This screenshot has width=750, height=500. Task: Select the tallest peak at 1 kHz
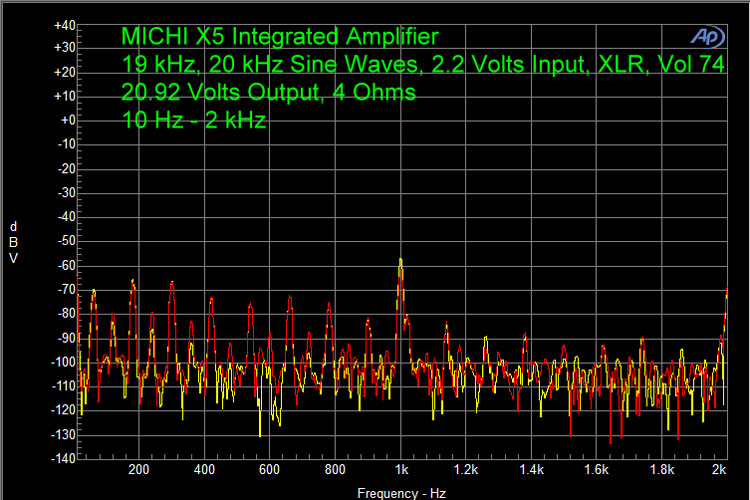[x=401, y=262]
